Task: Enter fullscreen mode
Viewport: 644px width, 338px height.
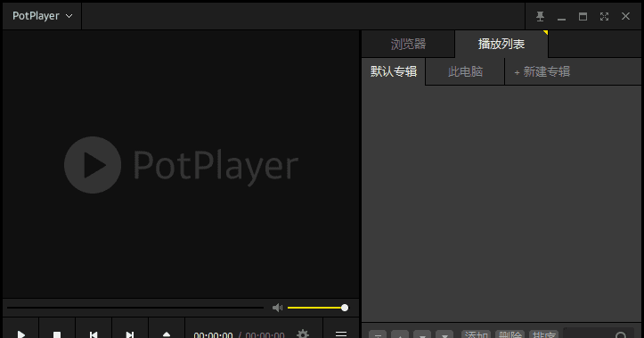Action: pyautogui.click(x=604, y=16)
